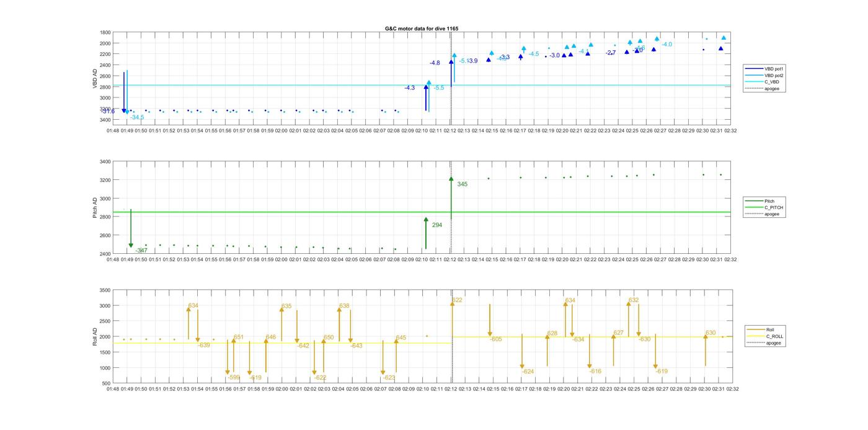Screen dimensions: 868x430
Task: Click the '-623' roll data label
Action: point(389,378)
